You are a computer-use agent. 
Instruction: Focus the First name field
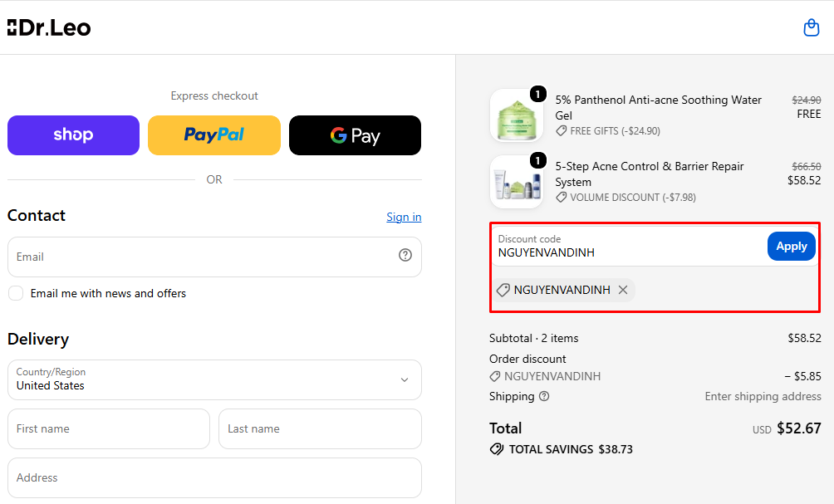109,428
